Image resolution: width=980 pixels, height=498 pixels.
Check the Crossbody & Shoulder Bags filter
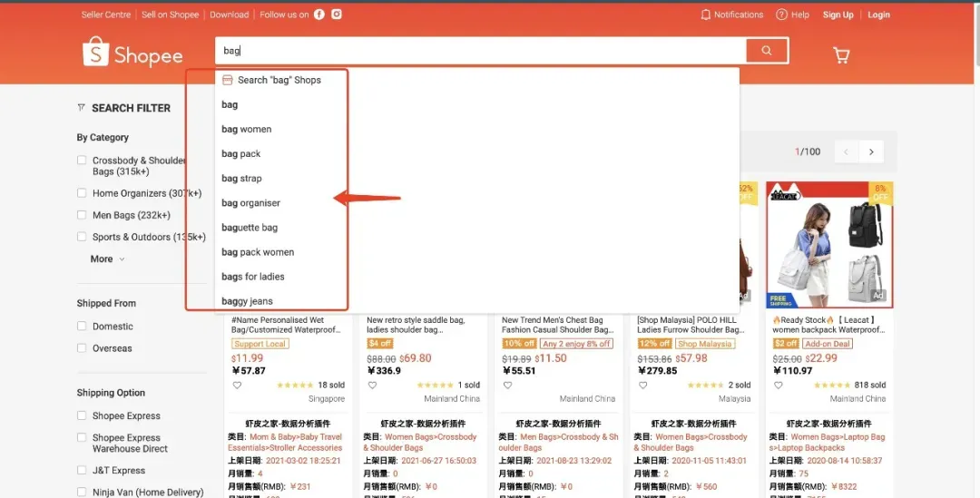click(82, 161)
